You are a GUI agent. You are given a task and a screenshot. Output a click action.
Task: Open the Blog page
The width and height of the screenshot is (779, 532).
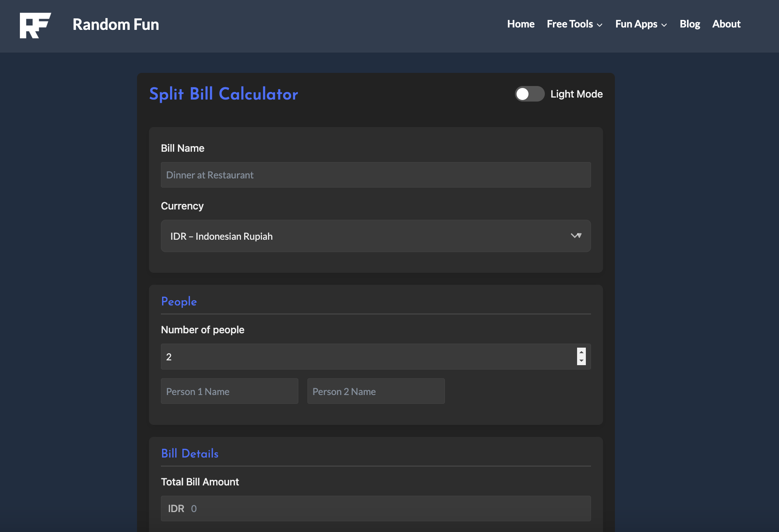(690, 24)
